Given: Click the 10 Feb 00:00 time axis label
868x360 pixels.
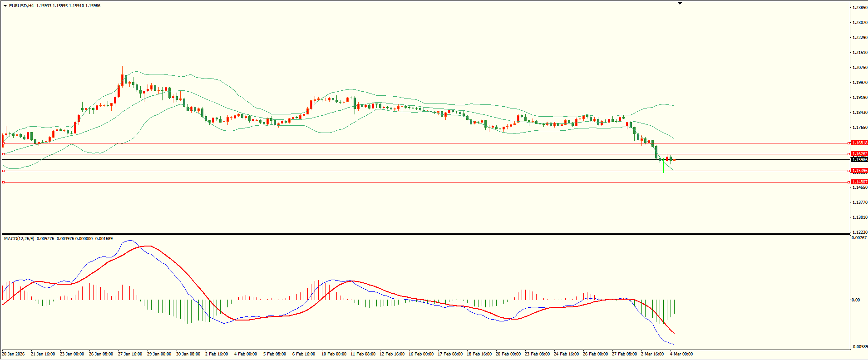Looking at the screenshot, I should click(x=334, y=354).
